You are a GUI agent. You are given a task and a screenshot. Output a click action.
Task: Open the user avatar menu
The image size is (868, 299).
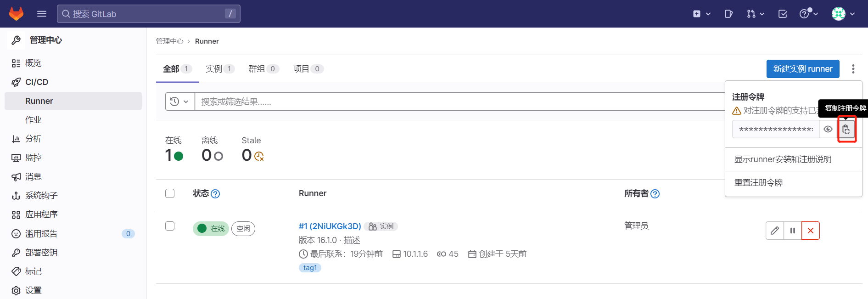844,14
